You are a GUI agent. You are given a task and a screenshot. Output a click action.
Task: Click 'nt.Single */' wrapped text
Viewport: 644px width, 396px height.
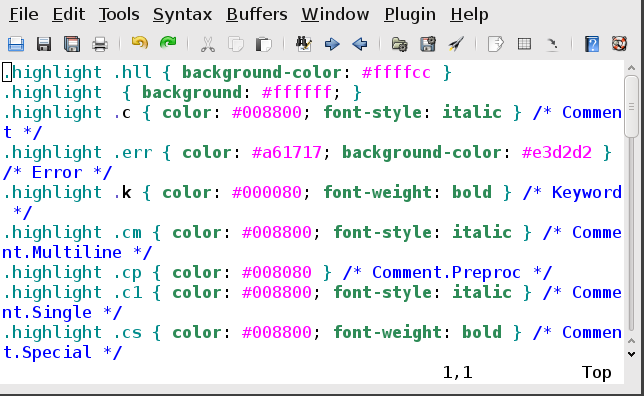click(x=62, y=313)
